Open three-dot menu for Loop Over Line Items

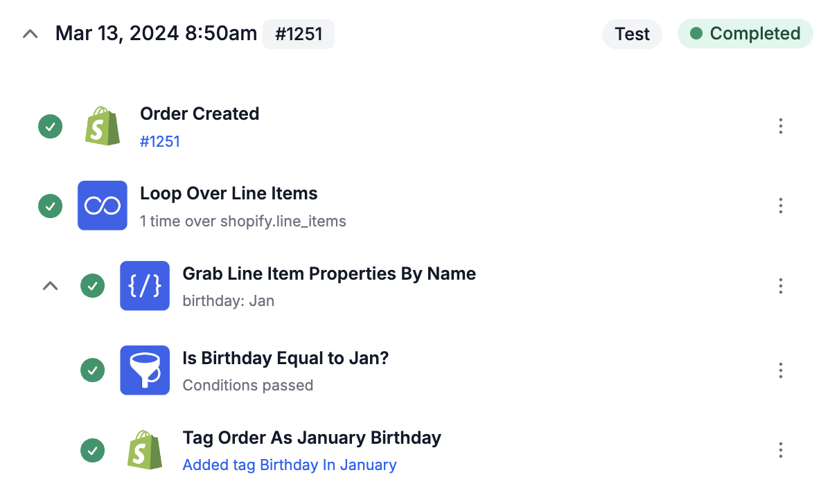pos(780,206)
